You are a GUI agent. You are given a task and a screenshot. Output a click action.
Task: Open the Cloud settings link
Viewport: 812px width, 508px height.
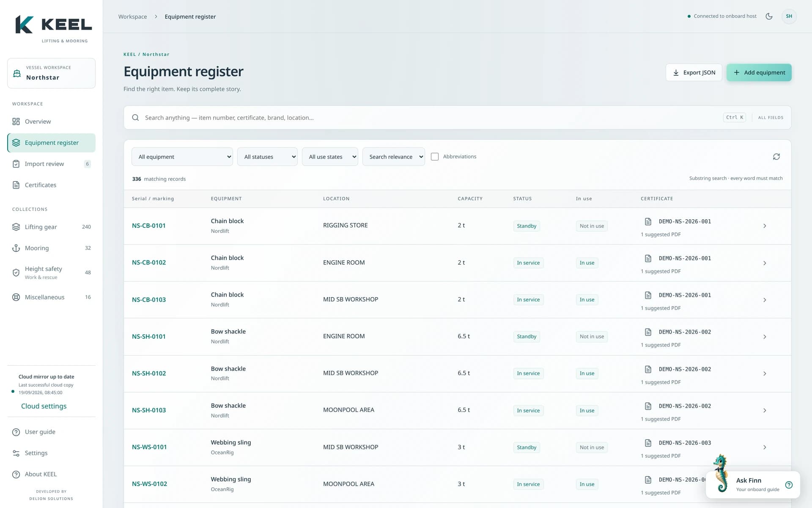point(44,406)
